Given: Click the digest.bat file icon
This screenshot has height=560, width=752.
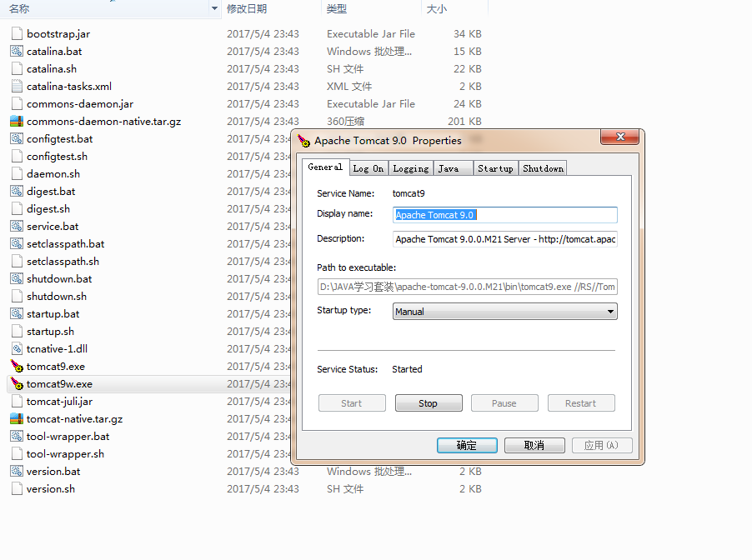Looking at the screenshot, I should click(x=17, y=192).
